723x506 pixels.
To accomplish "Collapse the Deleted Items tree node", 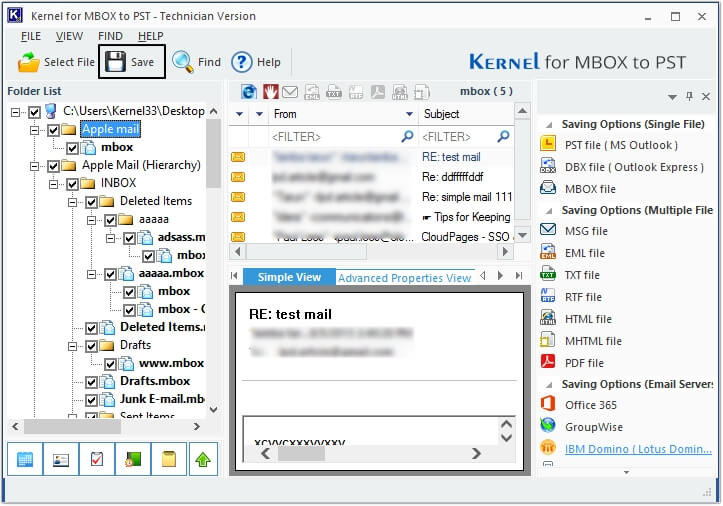I will (72, 202).
